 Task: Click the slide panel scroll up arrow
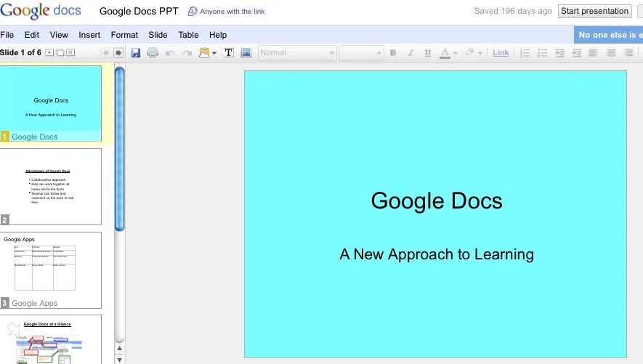119,349
